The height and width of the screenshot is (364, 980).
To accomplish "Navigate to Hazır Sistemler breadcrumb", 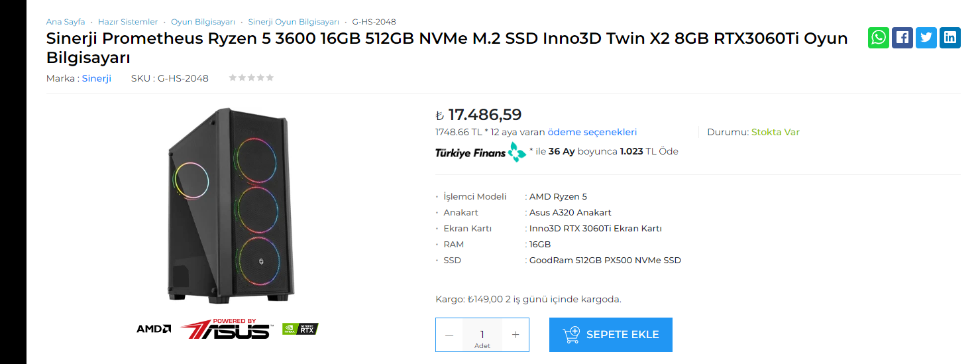I will pos(128,22).
